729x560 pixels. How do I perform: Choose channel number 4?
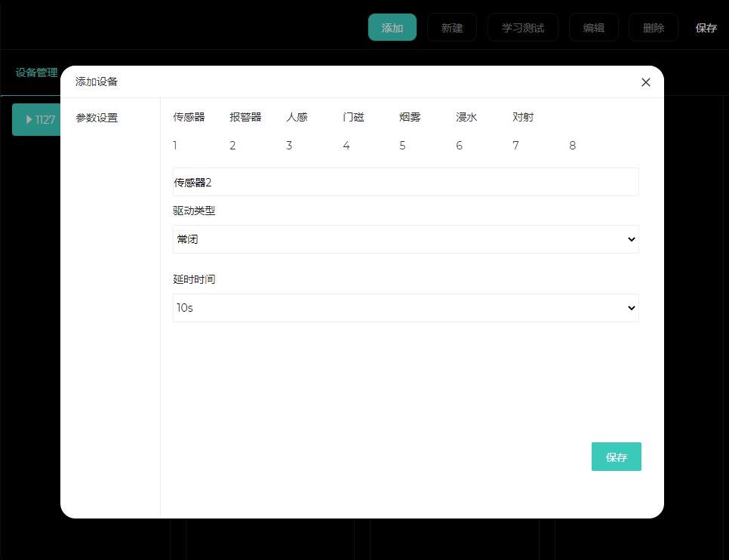coord(346,146)
